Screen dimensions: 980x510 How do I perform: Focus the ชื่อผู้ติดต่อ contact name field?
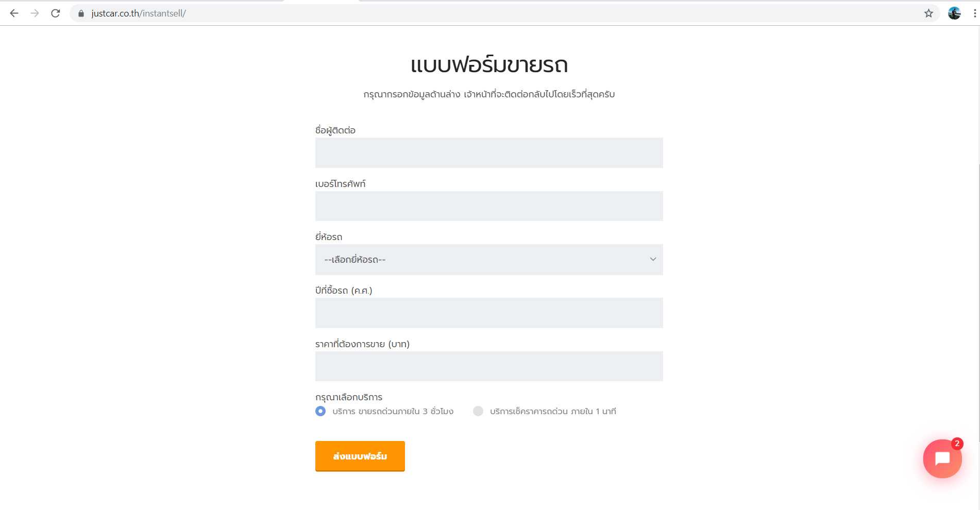tap(489, 152)
